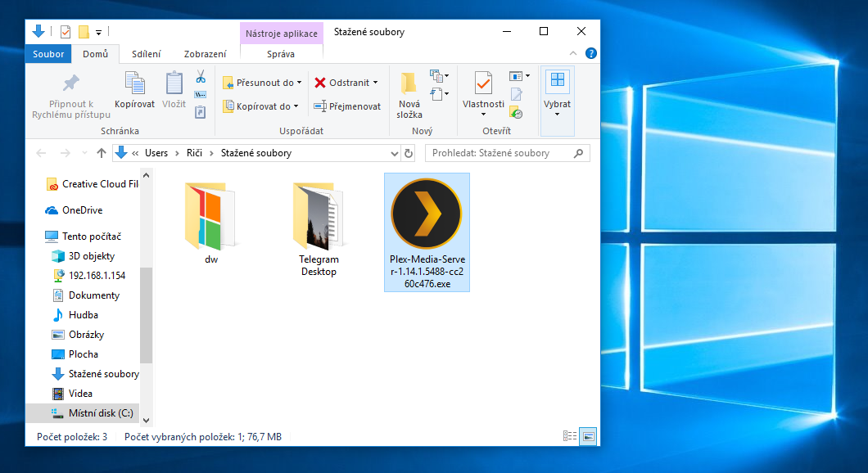Click the sidebar scrollbar down arrow
This screenshot has height=473, width=868.
click(x=146, y=421)
